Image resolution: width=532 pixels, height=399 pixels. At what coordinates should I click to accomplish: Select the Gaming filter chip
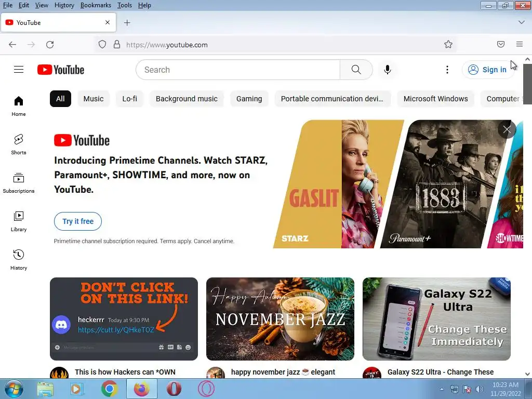tap(249, 99)
